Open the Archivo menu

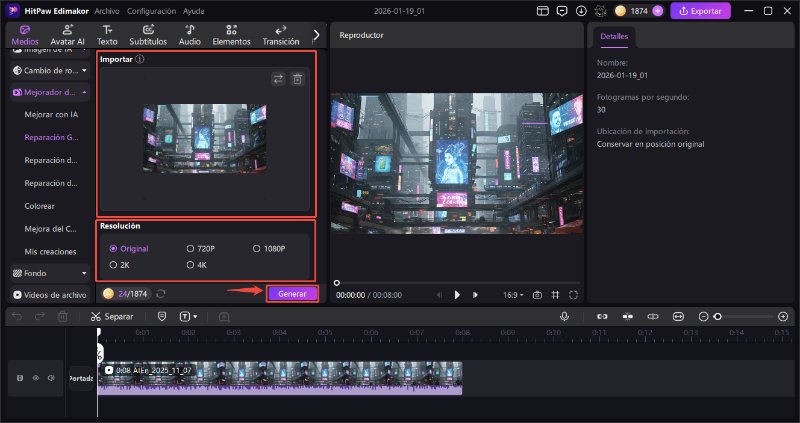[107, 11]
